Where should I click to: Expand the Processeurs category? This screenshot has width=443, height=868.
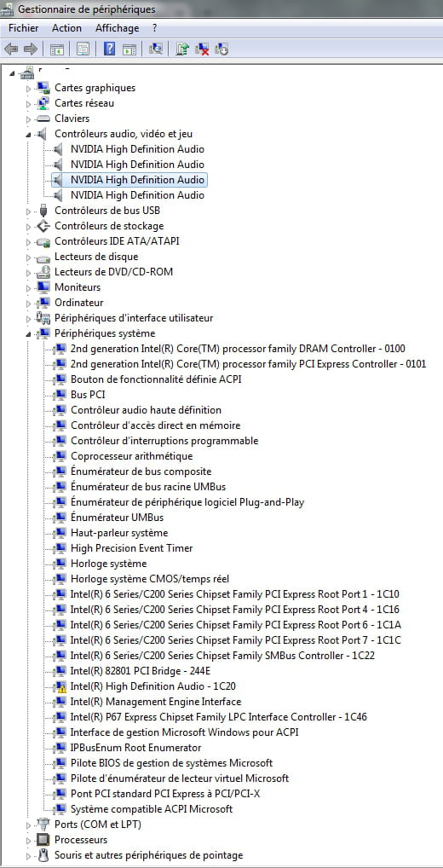pyautogui.click(x=28, y=841)
